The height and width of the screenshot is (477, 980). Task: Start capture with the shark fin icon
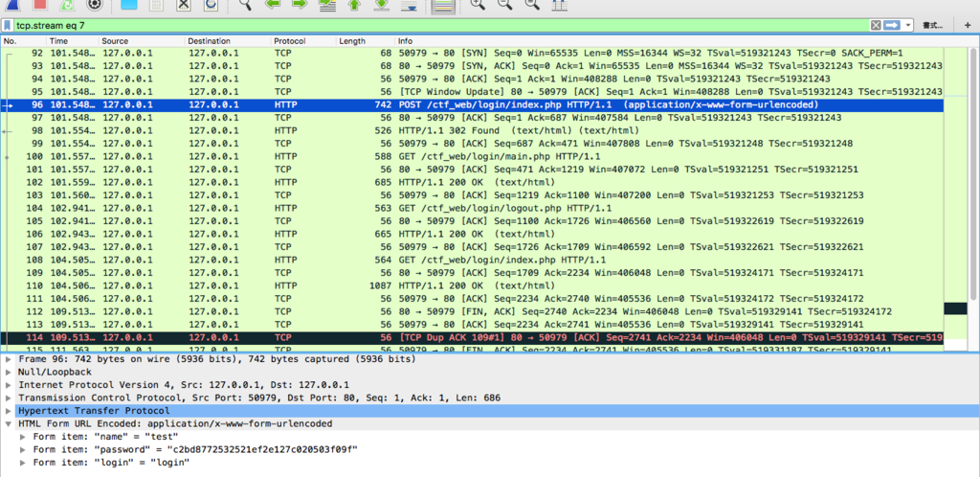[12, 5]
